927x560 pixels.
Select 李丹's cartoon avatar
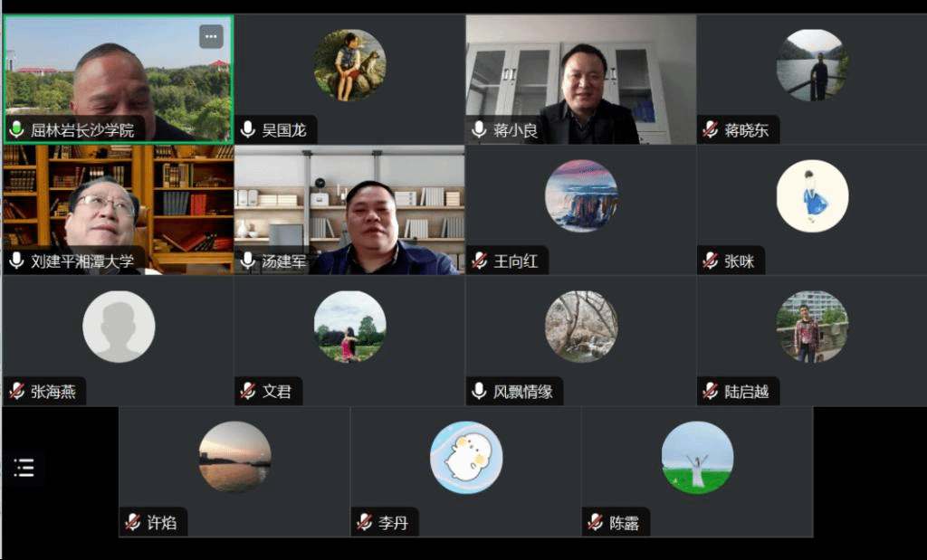point(466,458)
